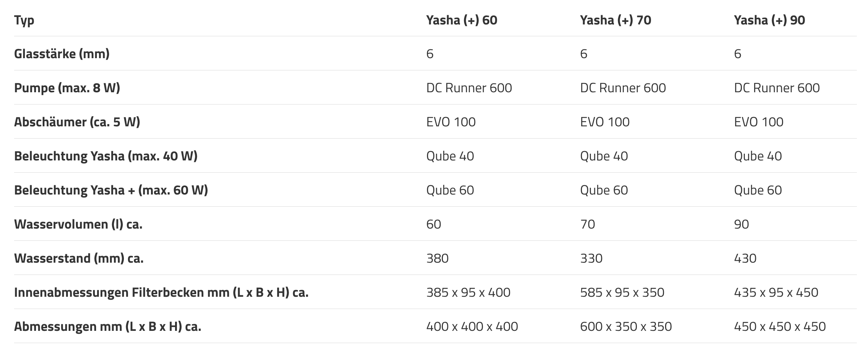Click the Yasha (+) 90 column header
Image resolution: width=868 pixels, height=349 pixels.
[769, 20]
